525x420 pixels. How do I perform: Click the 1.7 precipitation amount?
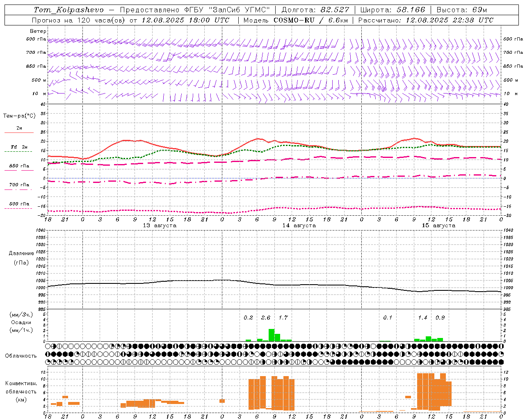pos(283,318)
